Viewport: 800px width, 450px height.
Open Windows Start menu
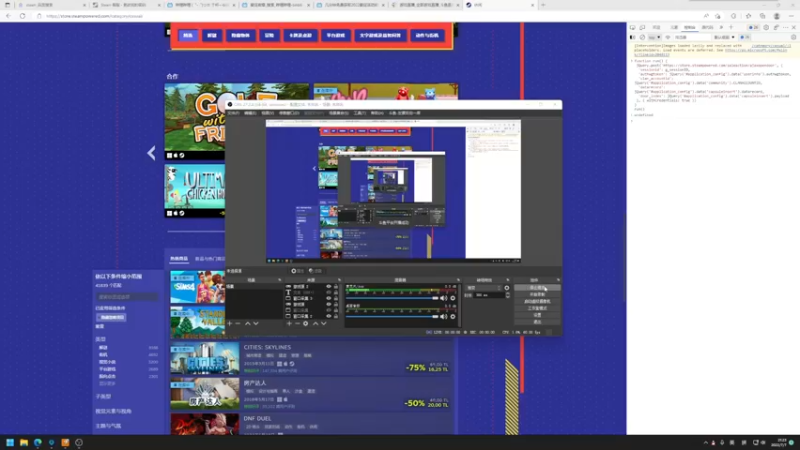pyautogui.click(x=10, y=442)
